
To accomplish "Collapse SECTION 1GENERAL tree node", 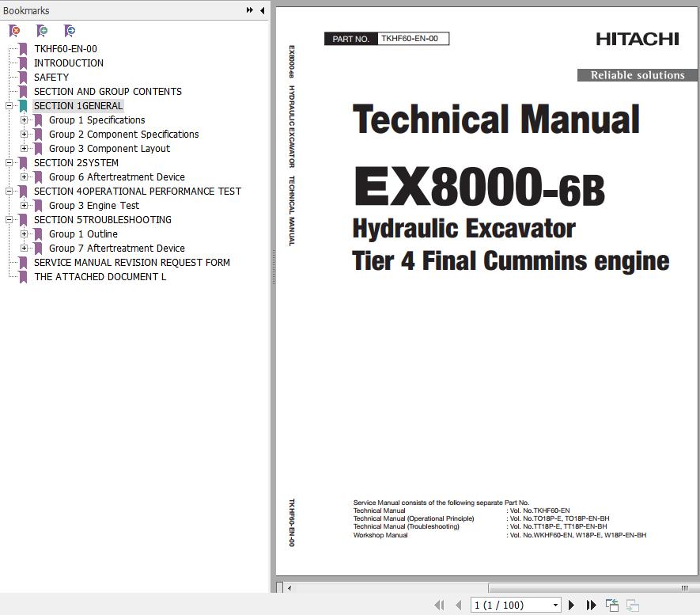I will [9, 106].
